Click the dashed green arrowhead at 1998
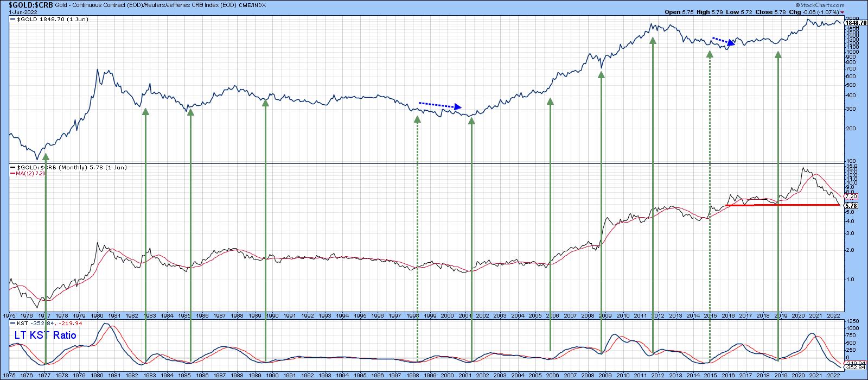The image size is (868, 380). click(417, 119)
